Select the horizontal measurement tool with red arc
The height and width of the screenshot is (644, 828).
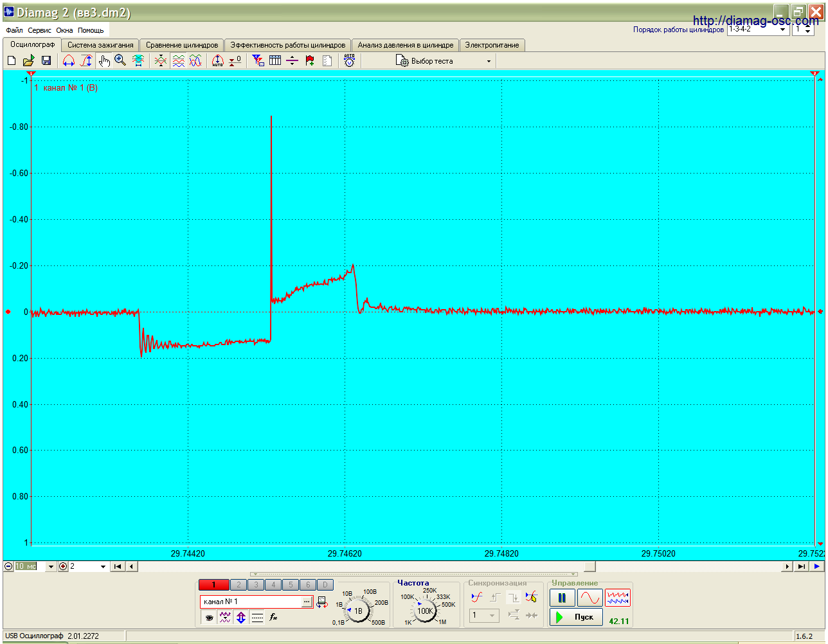(x=69, y=60)
